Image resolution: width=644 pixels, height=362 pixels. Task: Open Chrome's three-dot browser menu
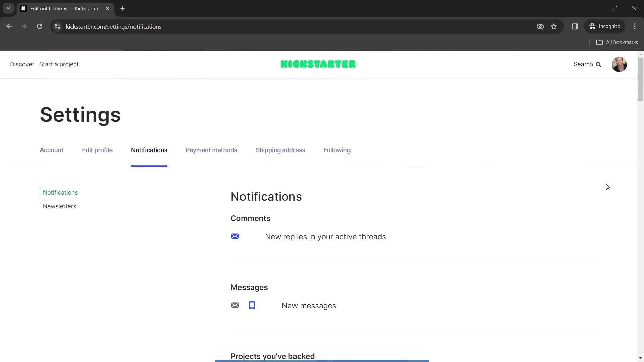tap(635, 26)
